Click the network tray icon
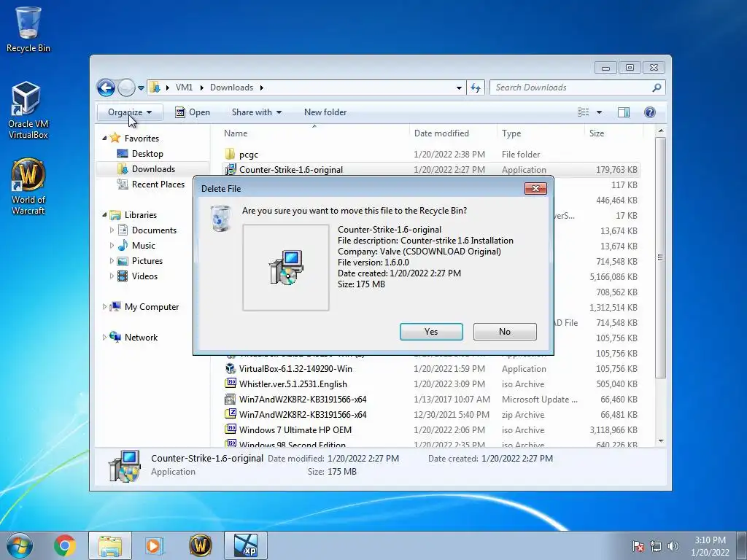747x560 pixels. 656,546
